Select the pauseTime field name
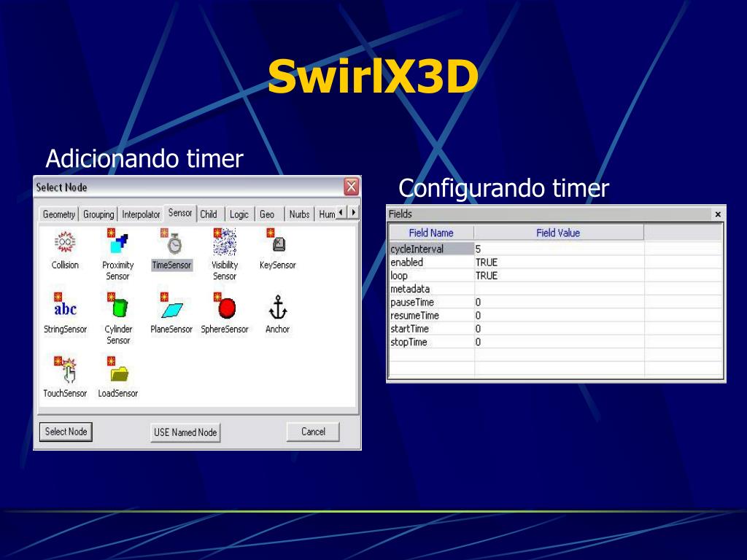747x560 pixels. coord(431,303)
